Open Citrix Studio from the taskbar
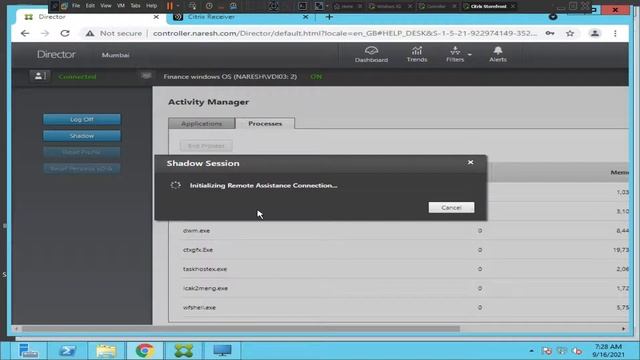The height and width of the screenshot is (360, 640). (184, 351)
